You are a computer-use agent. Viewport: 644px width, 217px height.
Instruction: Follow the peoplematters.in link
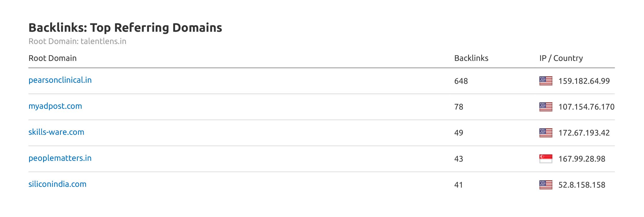60,158
